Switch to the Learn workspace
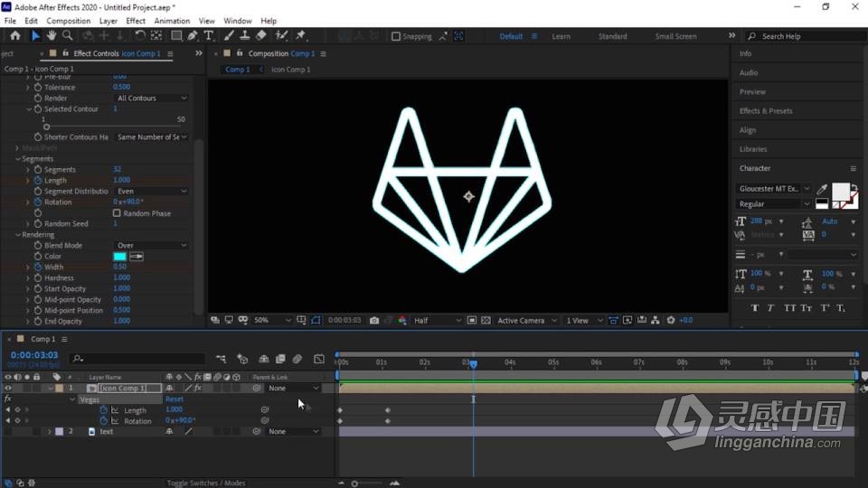 click(x=561, y=36)
